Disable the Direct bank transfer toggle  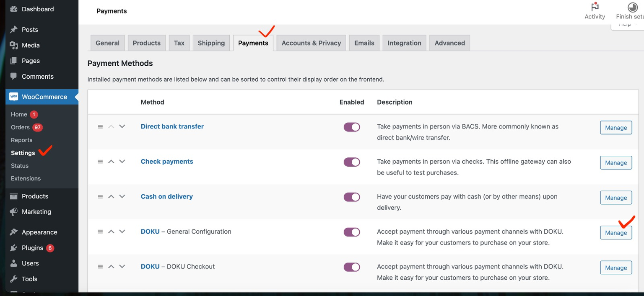click(x=352, y=127)
